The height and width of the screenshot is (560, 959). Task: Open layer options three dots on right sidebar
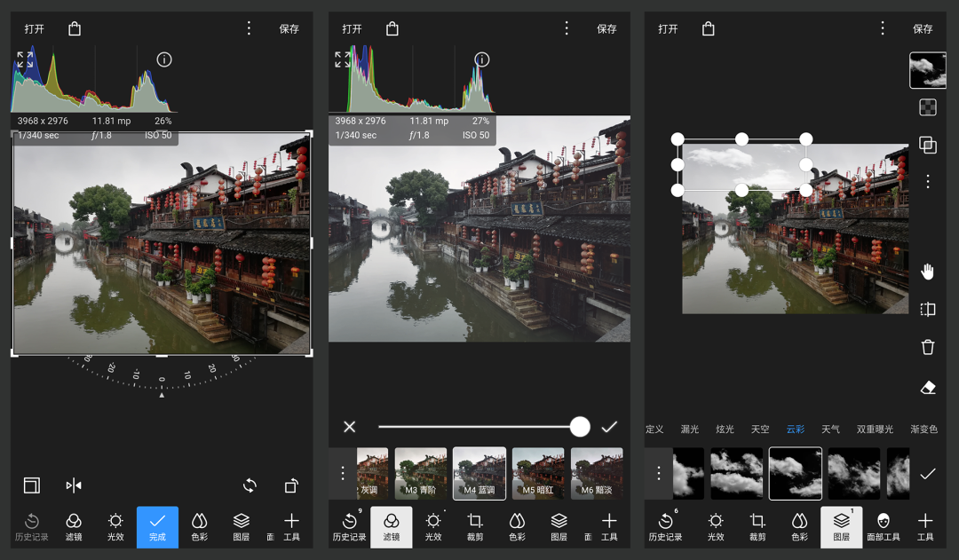coord(928,182)
